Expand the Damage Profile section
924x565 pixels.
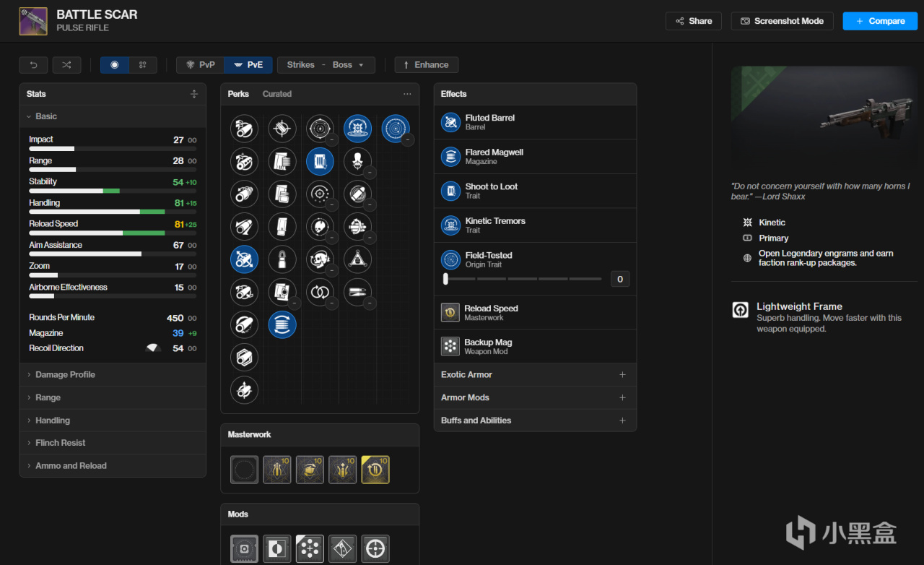pos(113,375)
